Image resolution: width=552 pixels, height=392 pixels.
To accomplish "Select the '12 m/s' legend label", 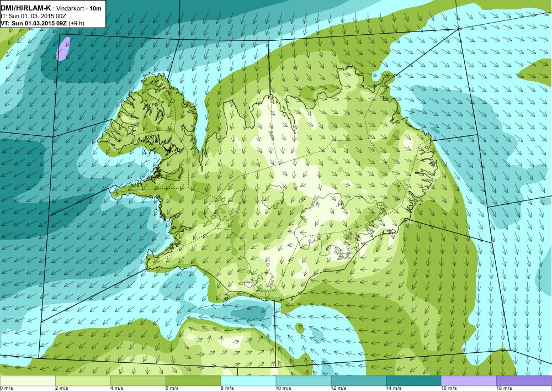I will tap(339, 389).
